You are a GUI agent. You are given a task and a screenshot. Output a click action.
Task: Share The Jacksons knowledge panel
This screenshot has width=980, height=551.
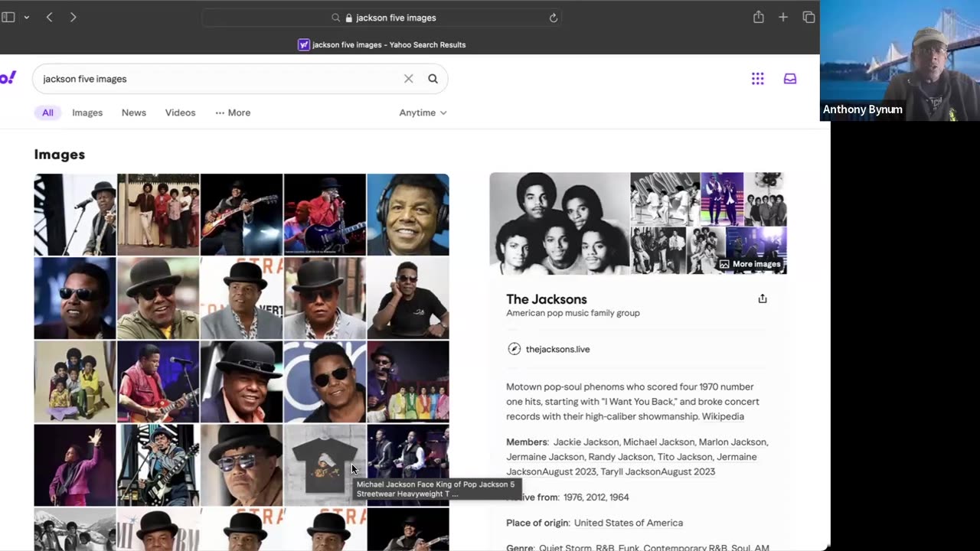click(763, 298)
